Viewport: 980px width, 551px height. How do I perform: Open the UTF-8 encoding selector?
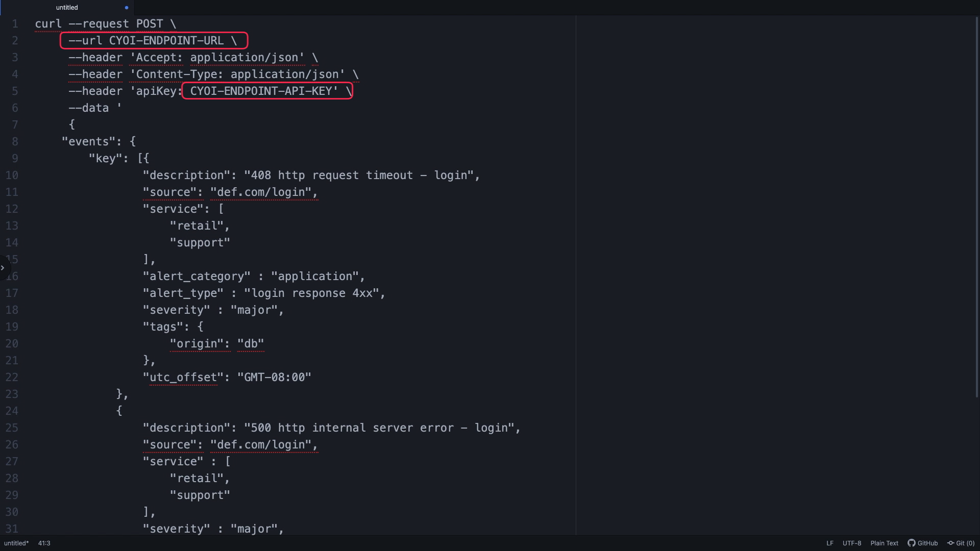pyautogui.click(x=852, y=543)
